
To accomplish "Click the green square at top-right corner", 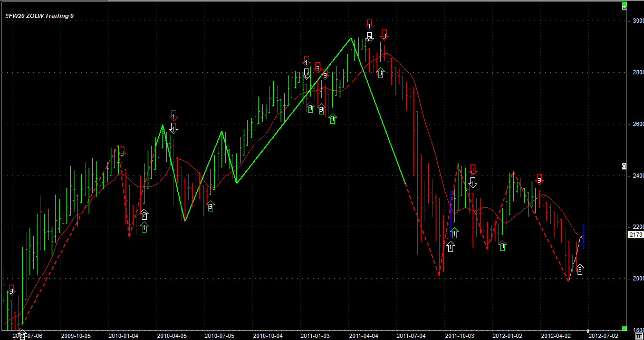I will tap(624, 3).
